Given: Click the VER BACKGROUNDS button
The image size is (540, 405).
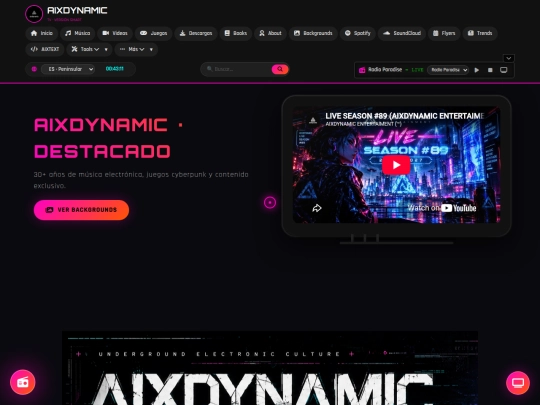Looking at the screenshot, I should tap(81, 210).
